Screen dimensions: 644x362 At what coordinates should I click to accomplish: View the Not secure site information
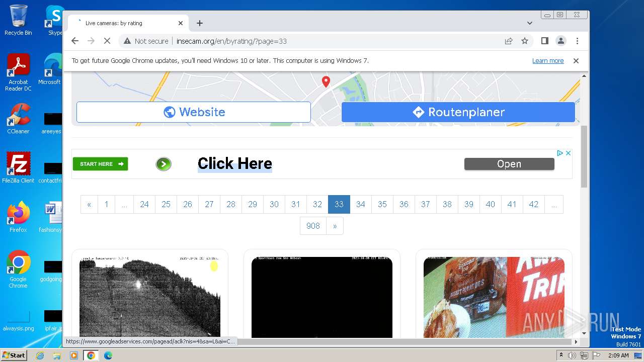[x=146, y=41]
